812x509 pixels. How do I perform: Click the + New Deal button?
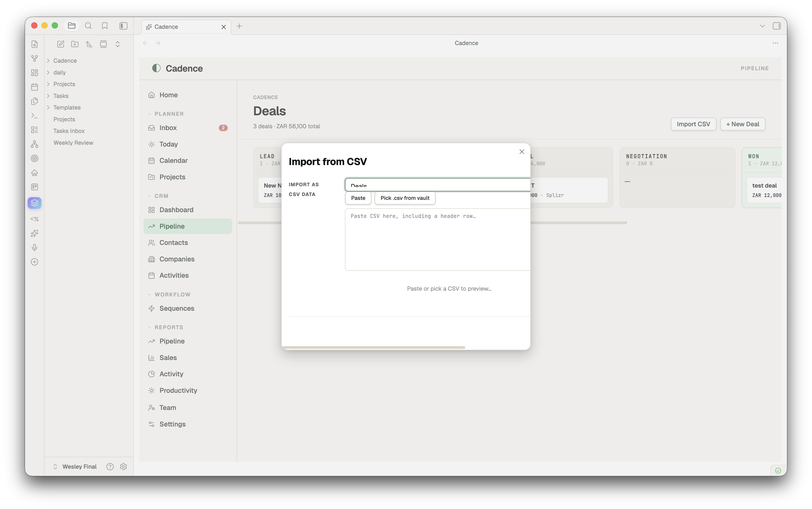pos(742,124)
